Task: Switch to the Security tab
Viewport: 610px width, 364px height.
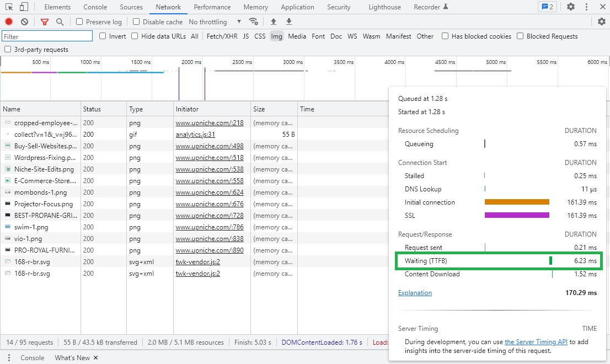Action: coord(339,7)
